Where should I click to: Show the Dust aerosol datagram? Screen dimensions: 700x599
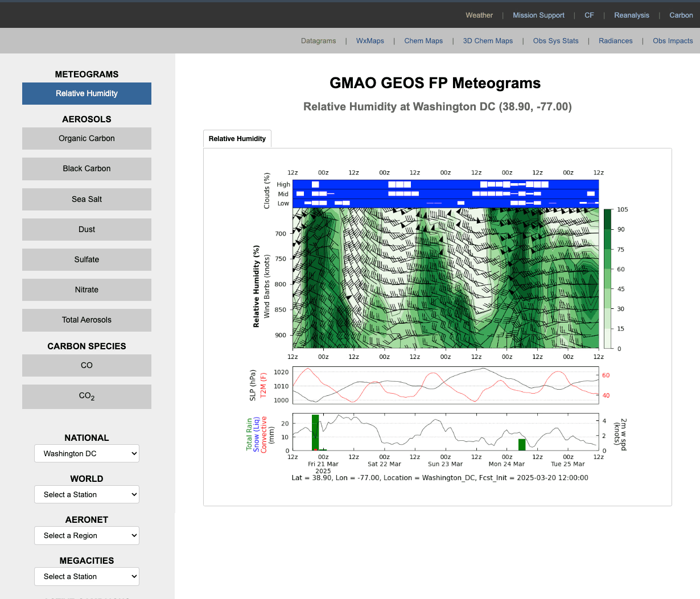click(87, 229)
